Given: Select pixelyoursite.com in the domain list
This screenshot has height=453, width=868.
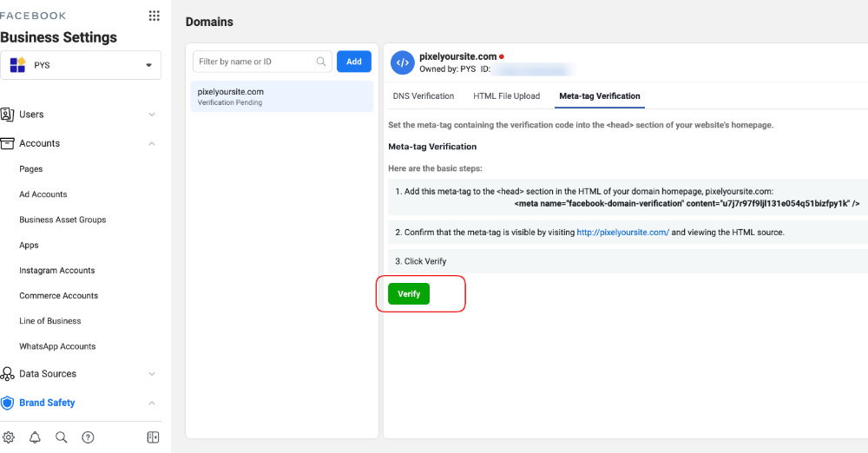Looking at the screenshot, I should tap(282, 96).
